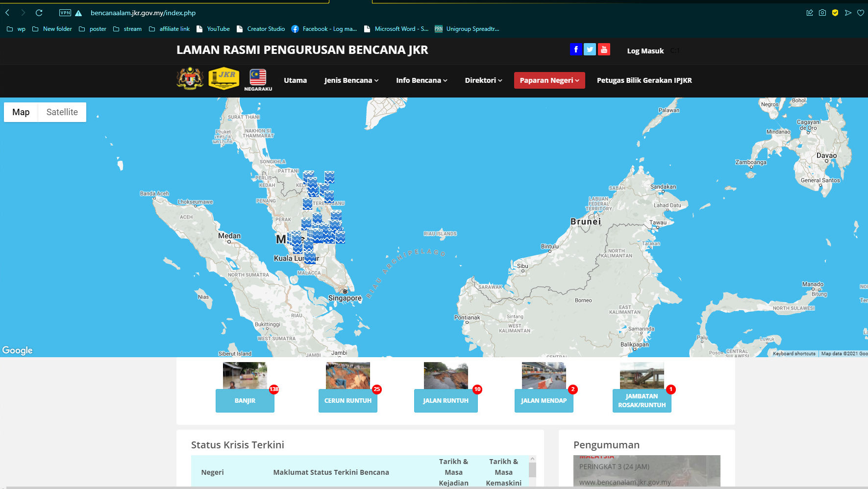Switch map to Map view
Image resolution: width=868 pixels, height=489 pixels.
tap(21, 112)
